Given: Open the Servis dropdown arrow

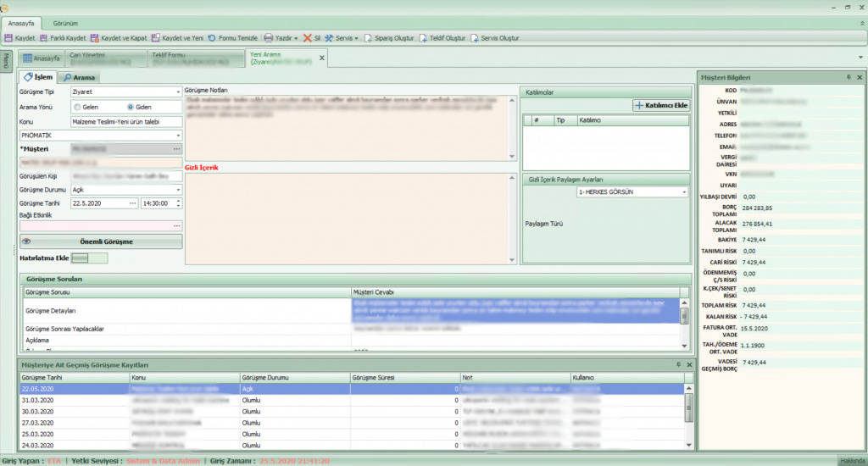Looking at the screenshot, I should coord(356,39).
